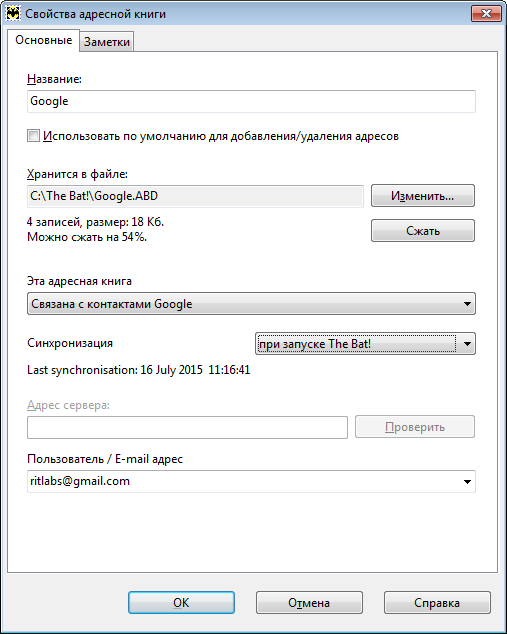This screenshot has width=507, height=634.
Task: Click the Отмена button
Action: point(309,603)
